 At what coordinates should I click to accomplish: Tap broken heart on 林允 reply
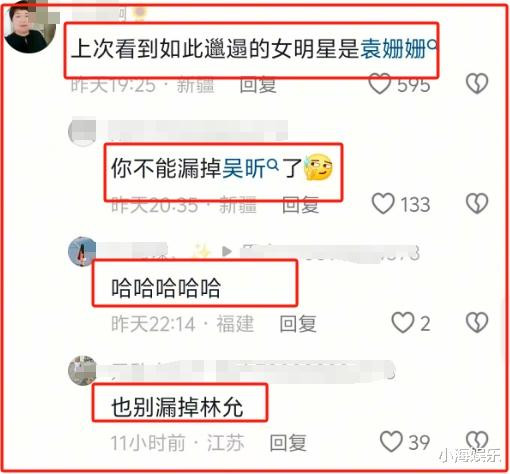tap(477, 441)
